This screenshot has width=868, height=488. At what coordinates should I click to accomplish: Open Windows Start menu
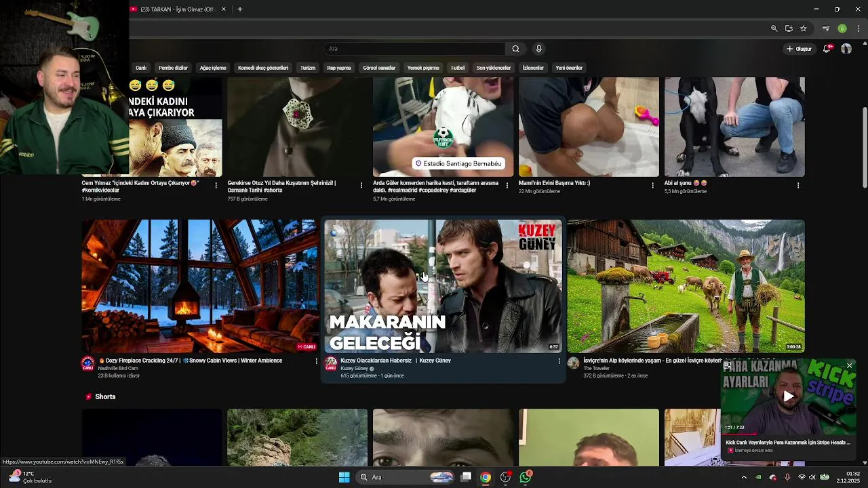point(344,477)
